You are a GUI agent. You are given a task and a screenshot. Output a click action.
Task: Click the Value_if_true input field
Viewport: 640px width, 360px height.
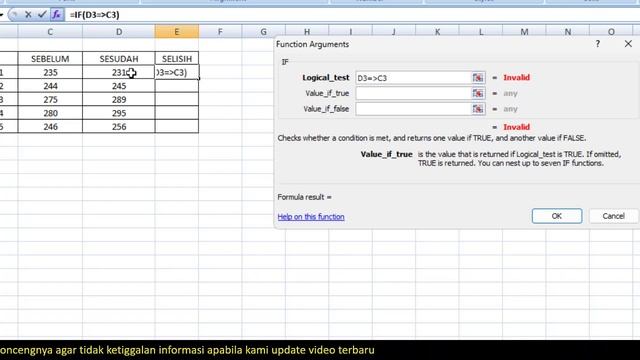pos(413,93)
